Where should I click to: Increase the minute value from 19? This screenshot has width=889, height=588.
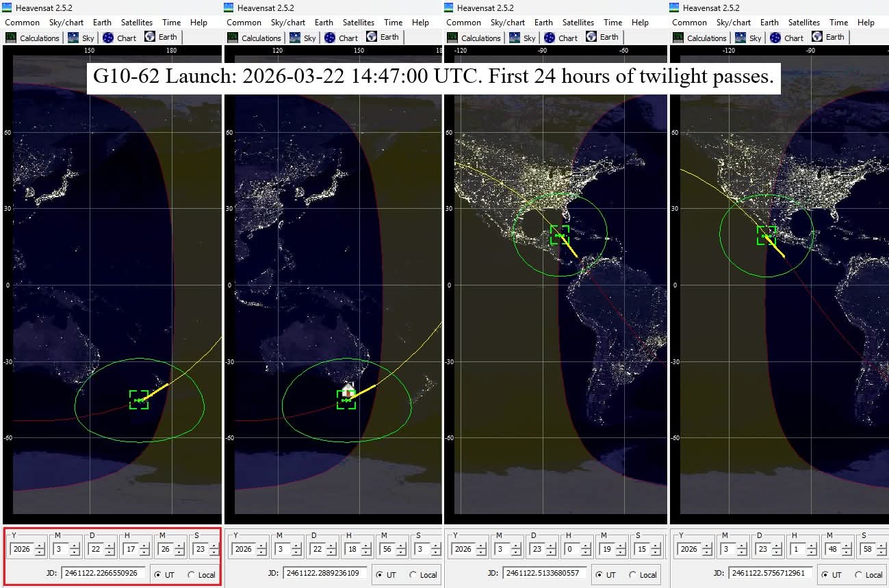click(x=621, y=546)
